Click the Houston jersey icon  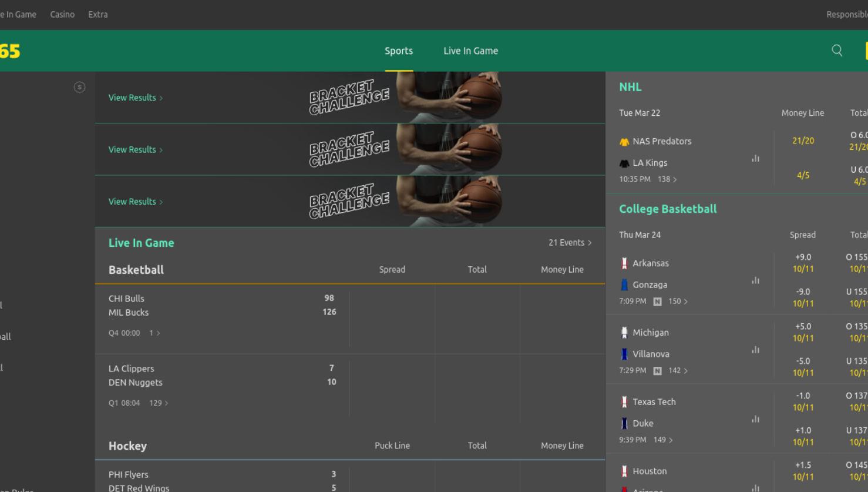[x=624, y=471]
